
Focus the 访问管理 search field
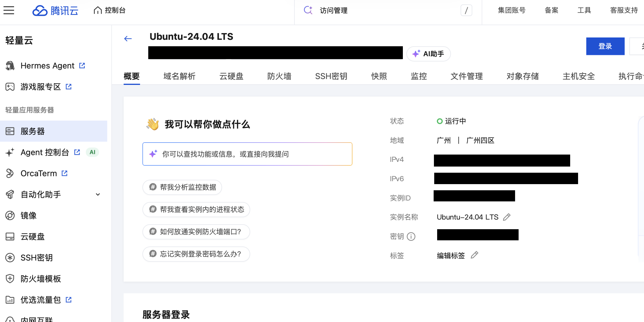[x=388, y=11]
